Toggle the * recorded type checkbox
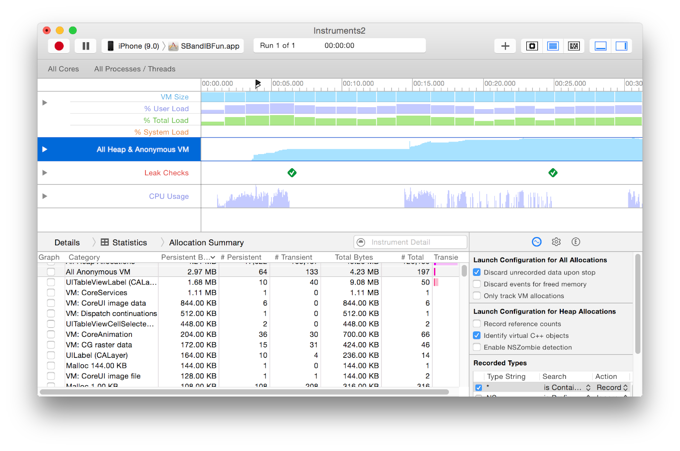680x451 pixels. coord(479,388)
